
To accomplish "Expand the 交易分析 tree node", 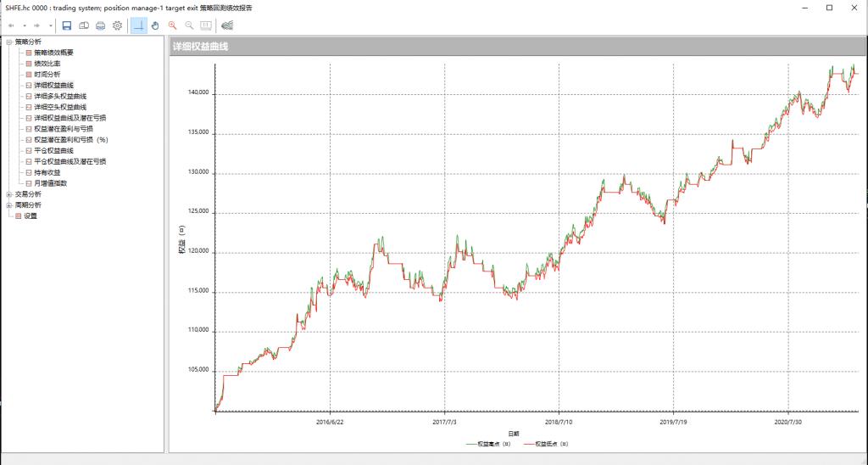I will click(8, 194).
